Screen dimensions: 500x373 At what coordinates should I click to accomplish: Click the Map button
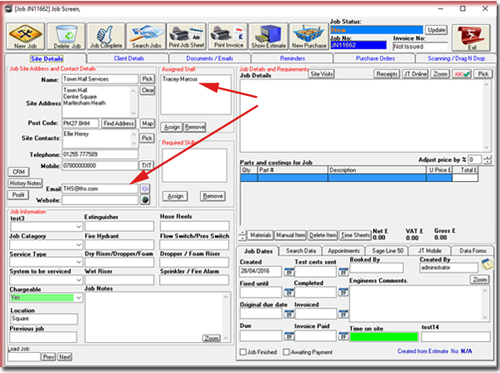pos(147,123)
